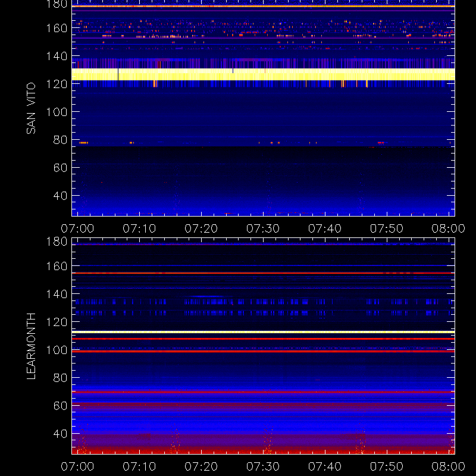Image resolution: width=476 pixels, height=476 pixels.
Task: Click the LEARMONTH axis title
Action: click(31, 346)
